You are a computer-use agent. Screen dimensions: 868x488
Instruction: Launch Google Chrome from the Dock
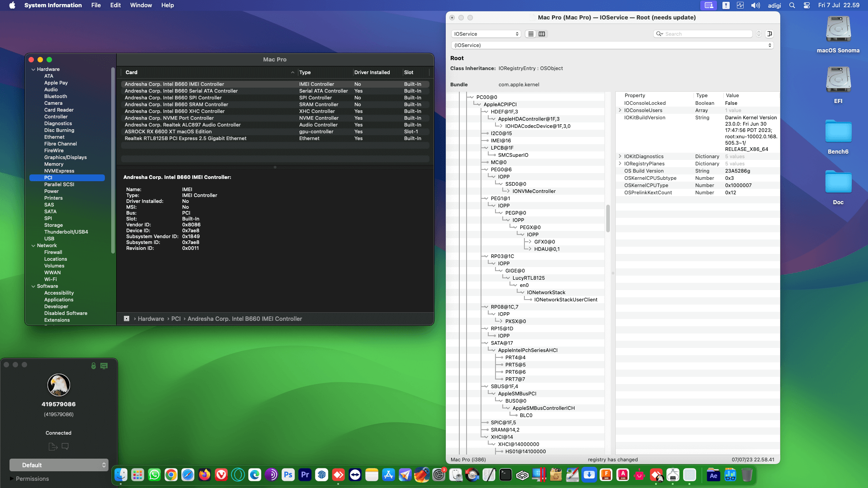pyautogui.click(x=171, y=475)
